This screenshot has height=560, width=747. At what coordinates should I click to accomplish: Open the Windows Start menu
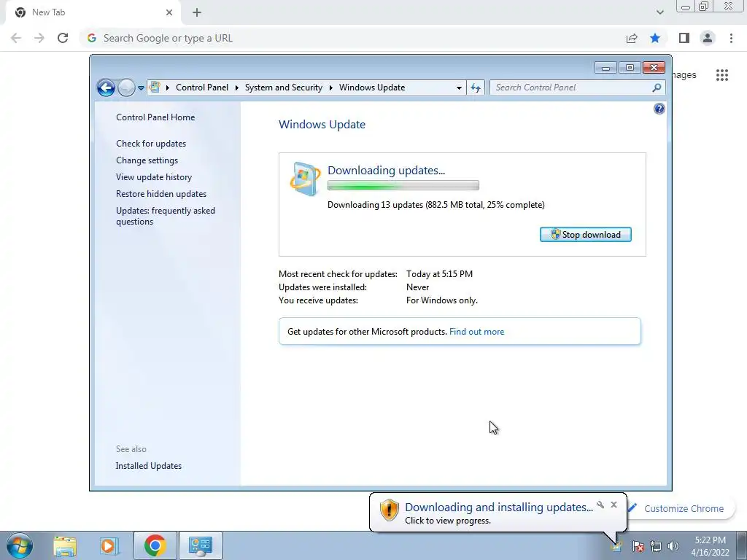click(20, 545)
